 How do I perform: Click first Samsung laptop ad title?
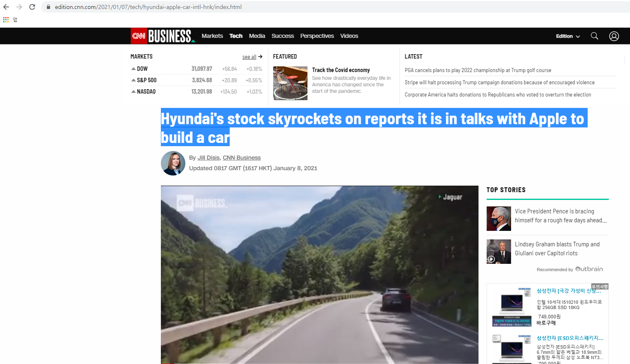coord(569,291)
